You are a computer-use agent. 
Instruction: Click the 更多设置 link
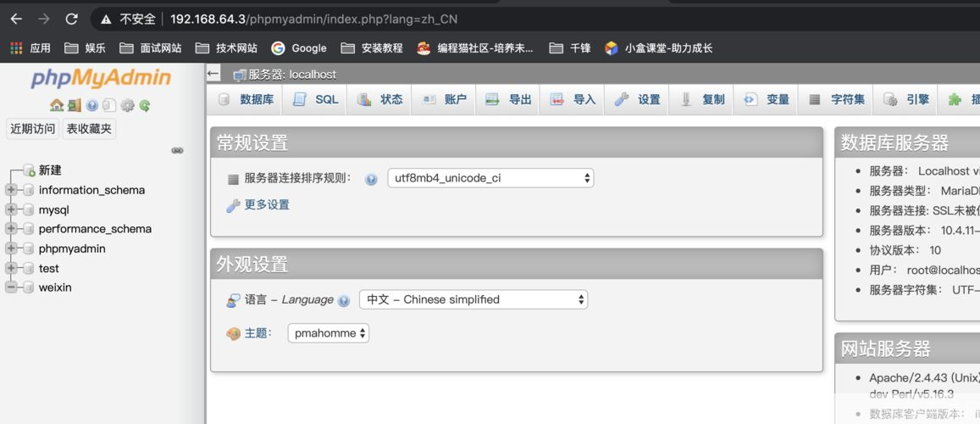267,204
